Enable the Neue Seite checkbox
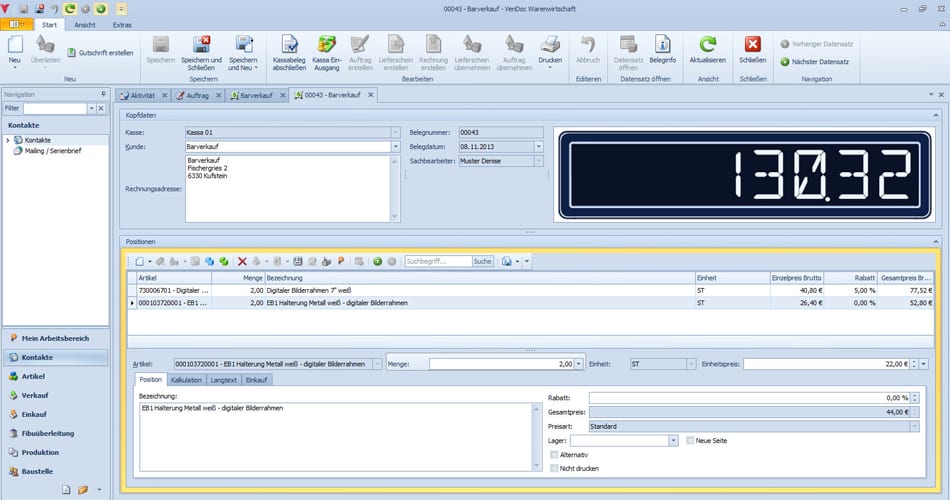This screenshot has width=950, height=500. pyautogui.click(x=690, y=440)
